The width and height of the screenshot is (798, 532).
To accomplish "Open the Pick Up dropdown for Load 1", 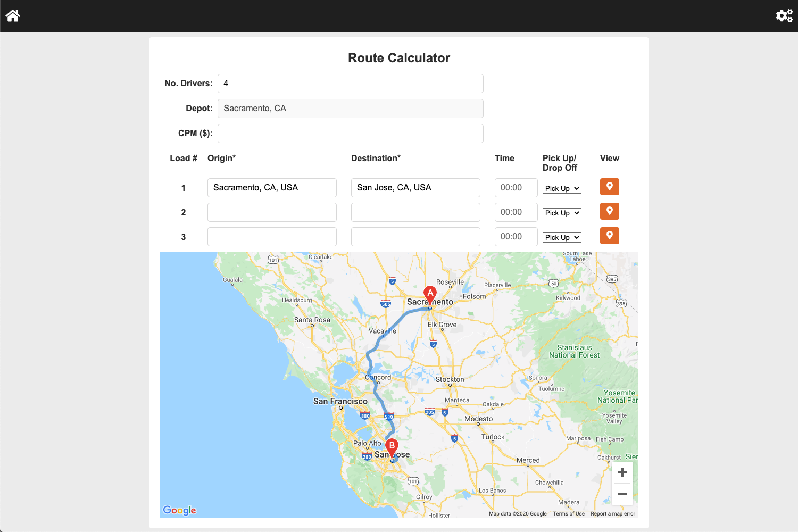I will pos(562,188).
